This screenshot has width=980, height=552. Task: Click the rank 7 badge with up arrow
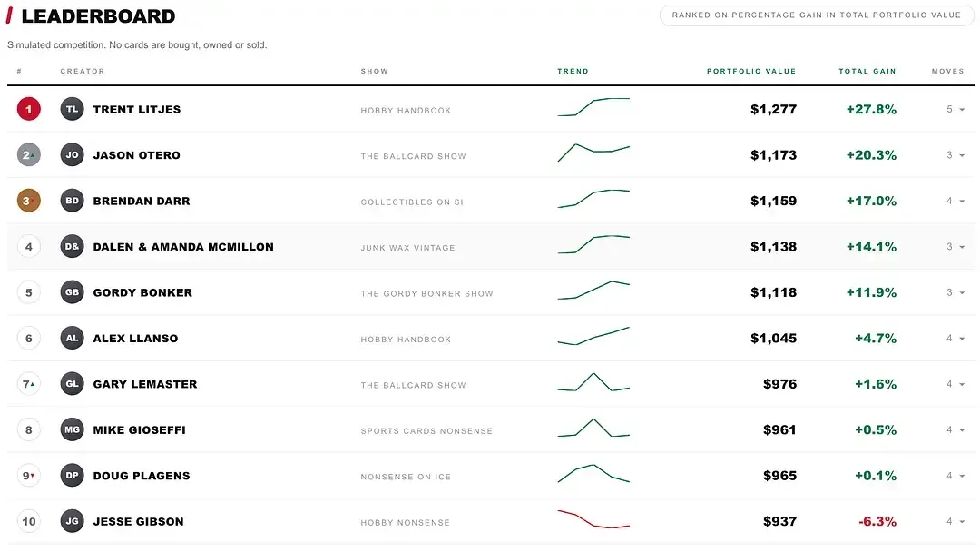point(29,384)
